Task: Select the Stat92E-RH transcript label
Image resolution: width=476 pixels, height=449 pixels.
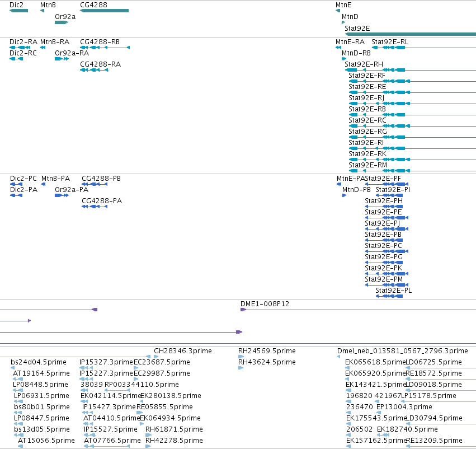Action: tap(364, 64)
